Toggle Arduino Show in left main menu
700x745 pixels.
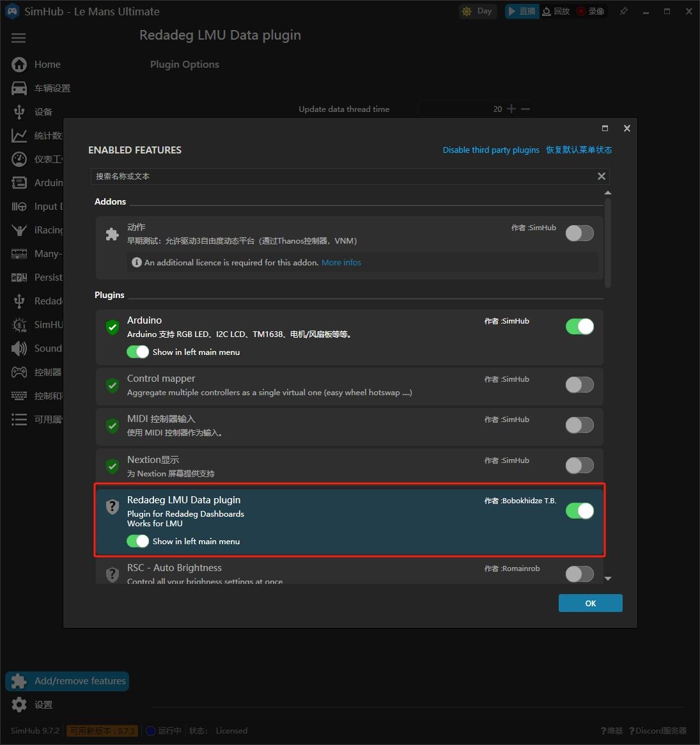click(137, 352)
